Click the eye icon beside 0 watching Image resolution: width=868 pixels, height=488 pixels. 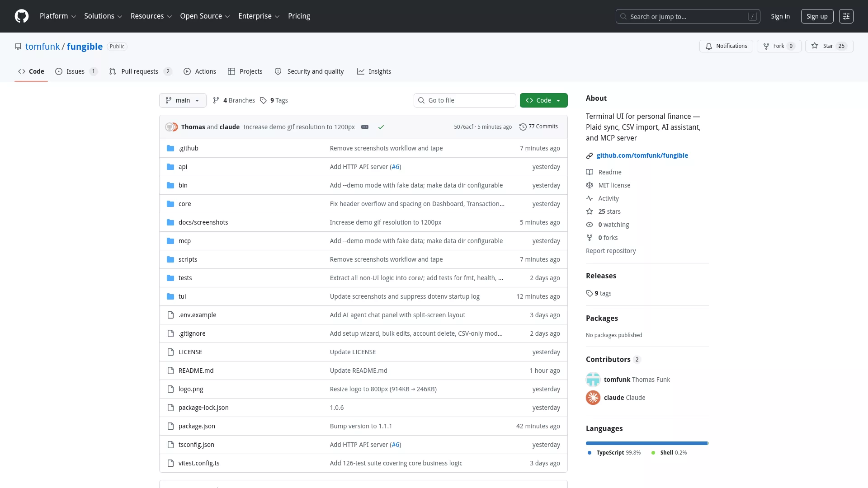590,225
